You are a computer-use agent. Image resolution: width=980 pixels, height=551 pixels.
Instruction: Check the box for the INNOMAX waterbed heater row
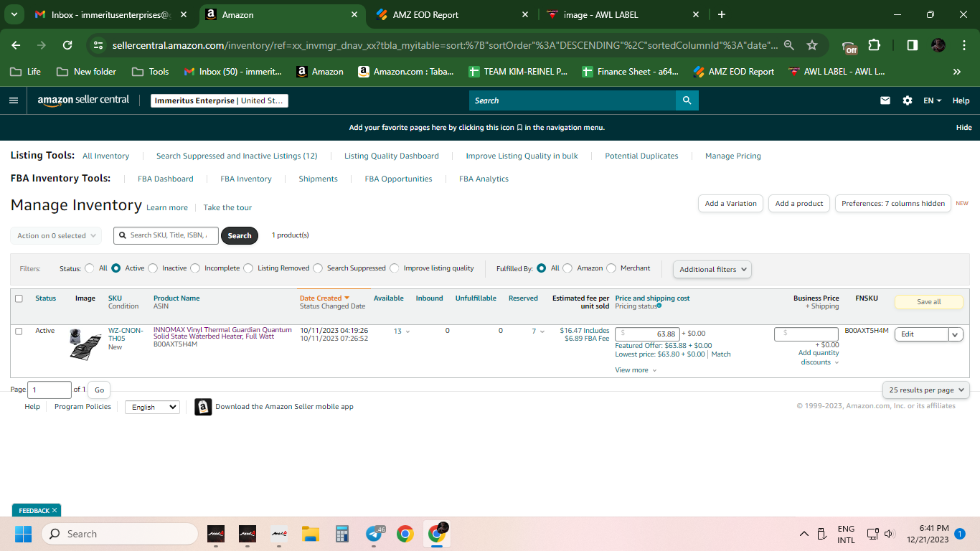pyautogui.click(x=19, y=331)
